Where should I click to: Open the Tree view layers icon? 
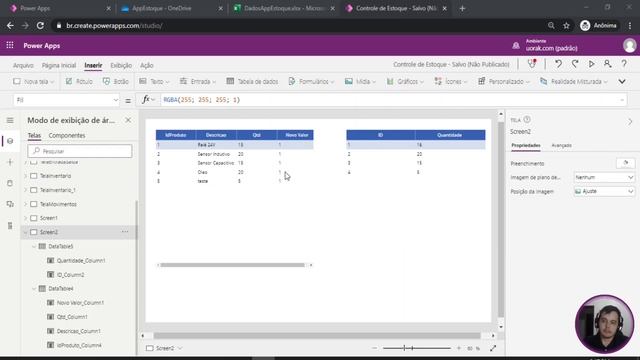point(10,141)
